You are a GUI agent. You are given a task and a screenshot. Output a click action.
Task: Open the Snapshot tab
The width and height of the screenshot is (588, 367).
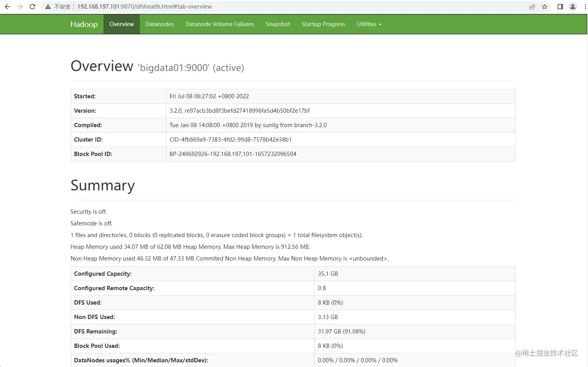(278, 24)
